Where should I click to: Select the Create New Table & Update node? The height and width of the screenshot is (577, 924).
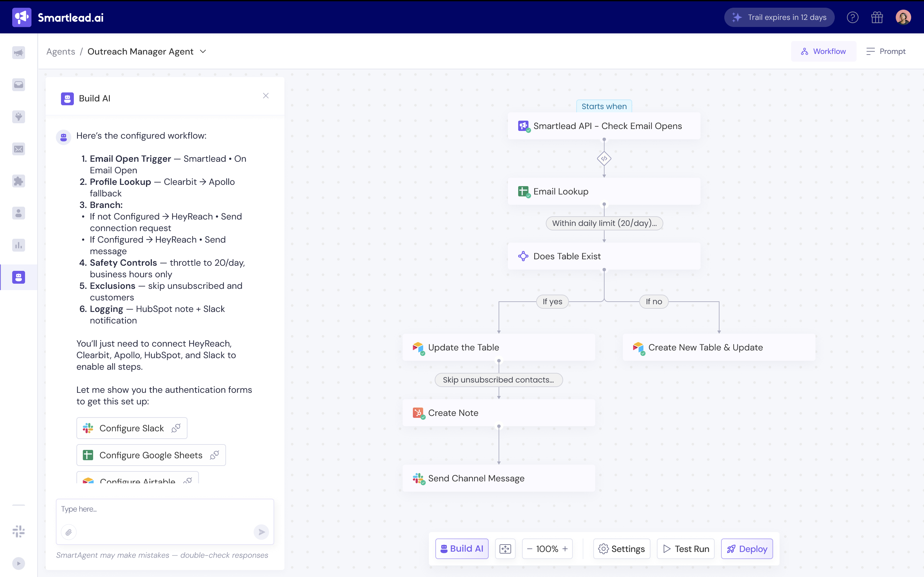pyautogui.click(x=719, y=347)
